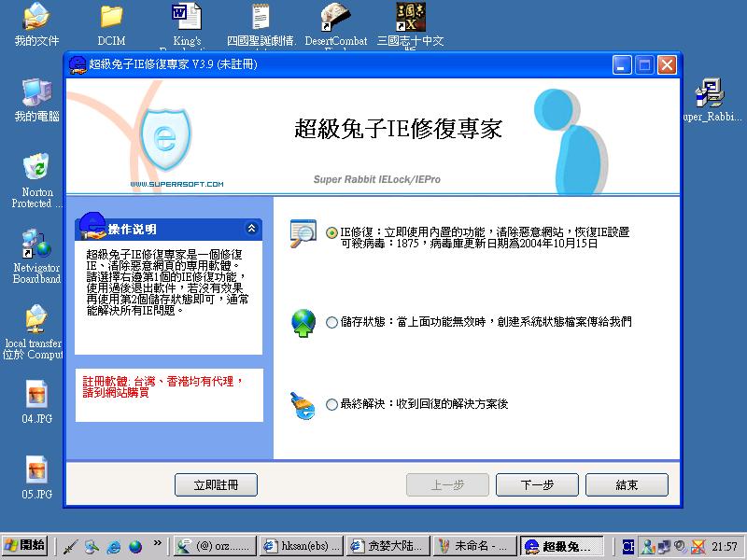Viewport: 747px width, 560px height.
Task: Click the crossed-out red tray icon
Action: coord(698,546)
